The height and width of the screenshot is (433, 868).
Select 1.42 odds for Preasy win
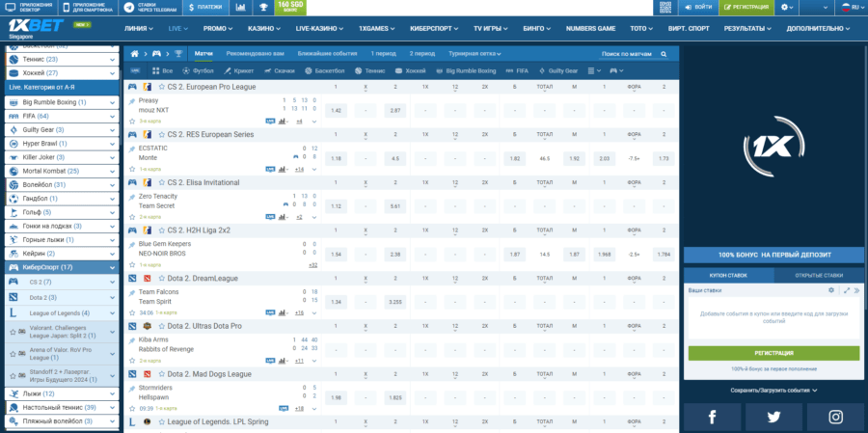click(x=337, y=110)
